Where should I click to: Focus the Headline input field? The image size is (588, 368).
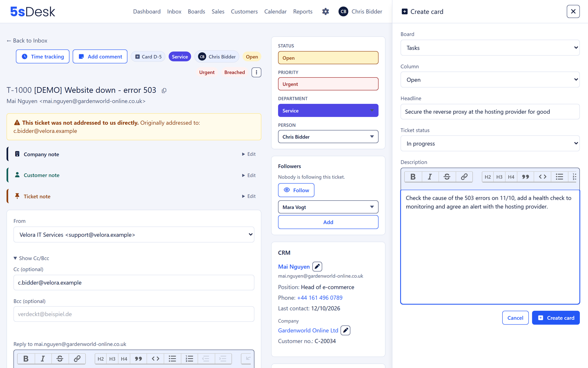click(490, 112)
